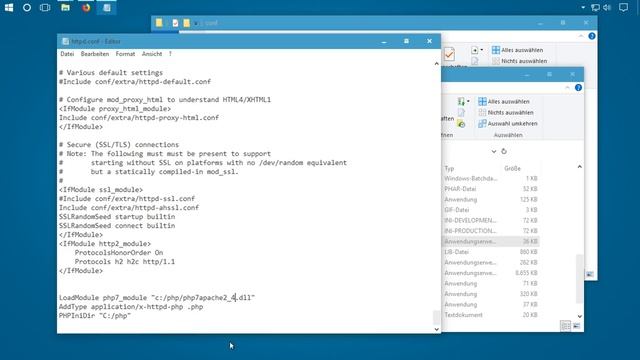The width and height of the screenshot is (640, 360).
Task: Expand address bar history dropdown in Explorer
Action: 493,151
